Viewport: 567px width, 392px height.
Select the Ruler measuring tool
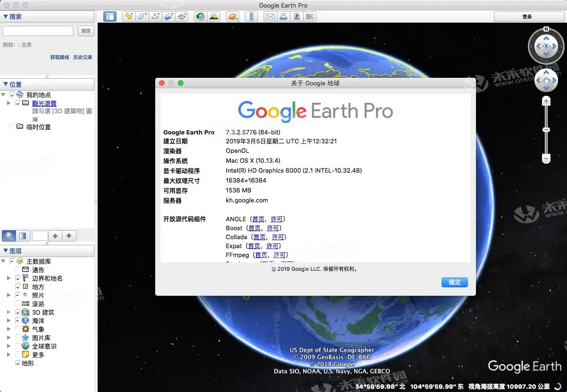252,17
